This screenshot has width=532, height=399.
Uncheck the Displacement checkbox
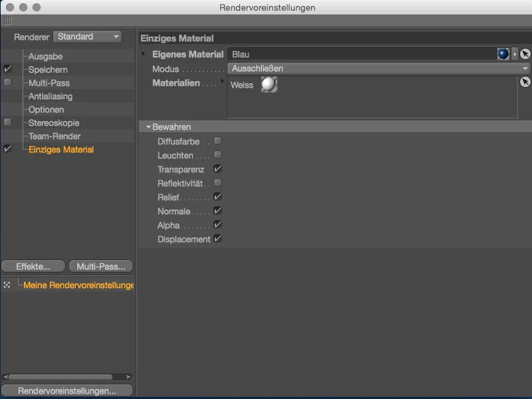tap(218, 239)
